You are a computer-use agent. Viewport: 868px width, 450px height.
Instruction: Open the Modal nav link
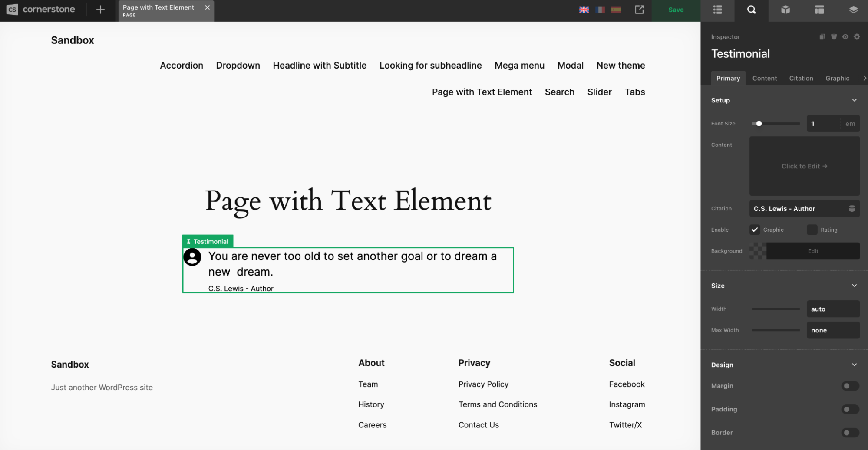[x=570, y=66]
